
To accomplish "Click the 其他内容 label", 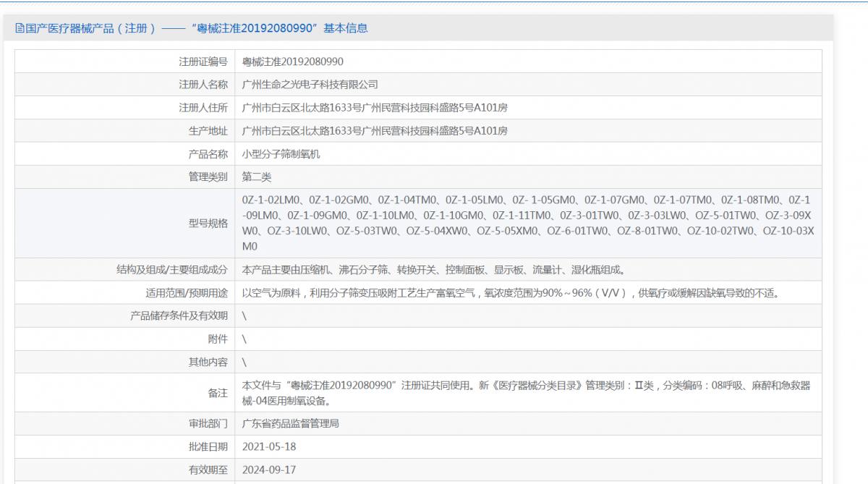I will point(208,362).
